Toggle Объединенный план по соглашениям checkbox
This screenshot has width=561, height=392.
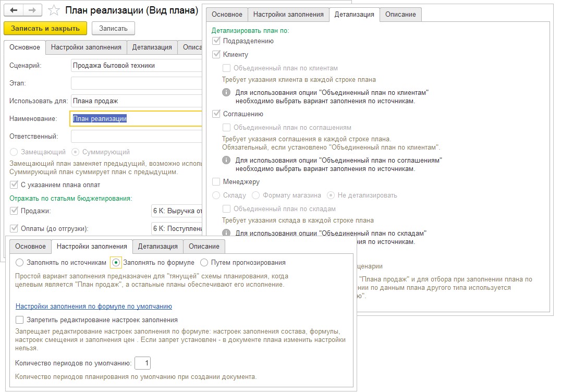pos(226,127)
